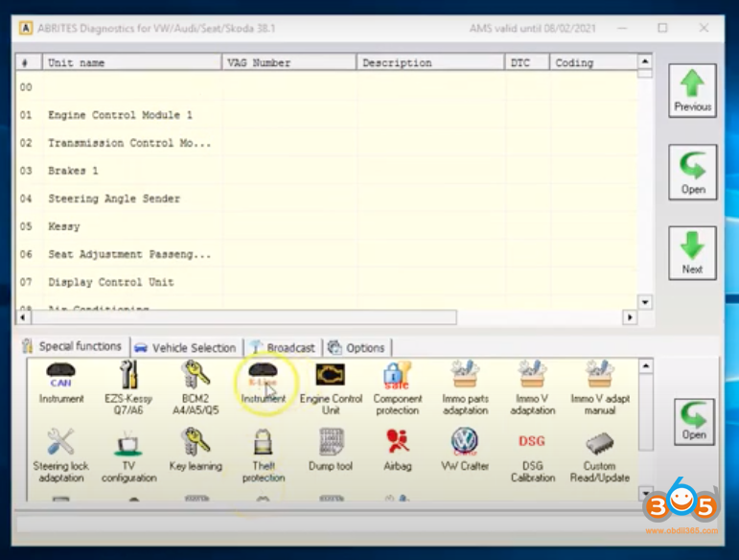
Task: Switch to the Vehicle Selection tab
Action: point(186,348)
